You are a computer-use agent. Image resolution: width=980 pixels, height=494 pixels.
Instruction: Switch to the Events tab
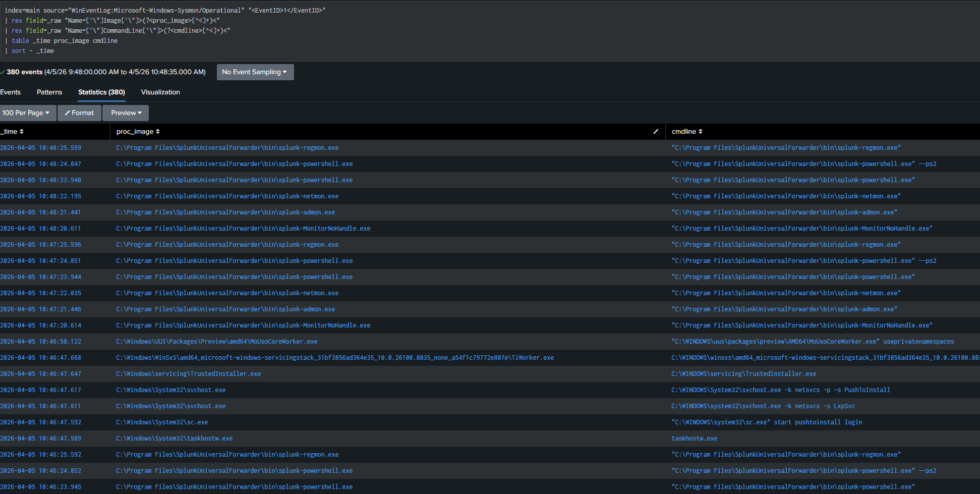[11, 92]
